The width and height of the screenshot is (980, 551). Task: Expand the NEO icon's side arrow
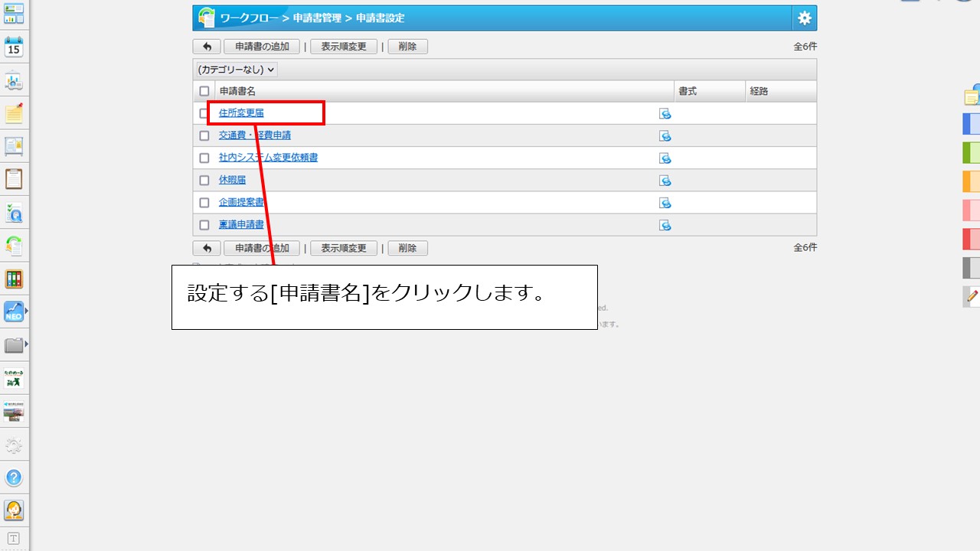pos(27,311)
